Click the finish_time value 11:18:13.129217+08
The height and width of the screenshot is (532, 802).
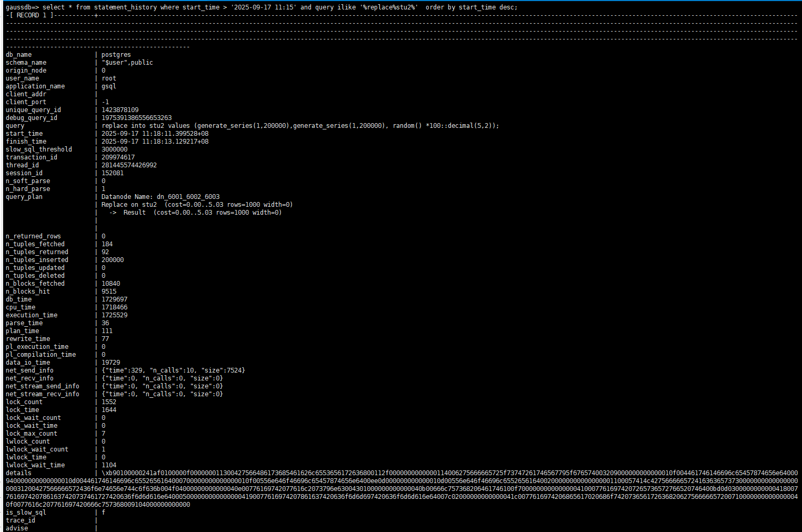155,142
